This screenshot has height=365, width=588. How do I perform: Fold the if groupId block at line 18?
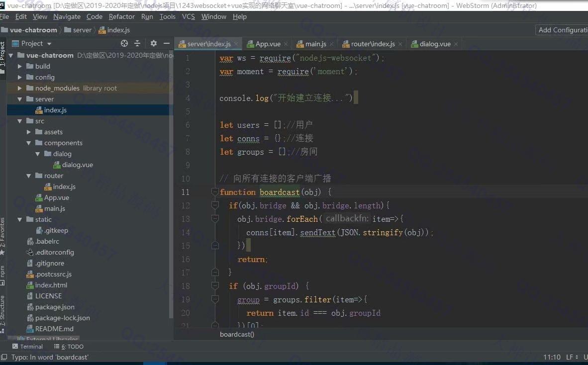[x=215, y=286]
